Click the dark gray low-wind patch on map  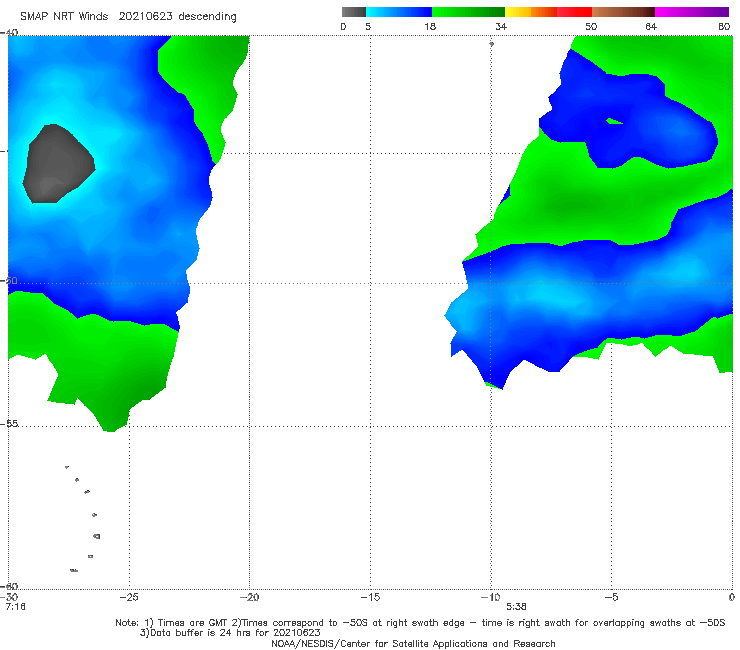[59, 164]
